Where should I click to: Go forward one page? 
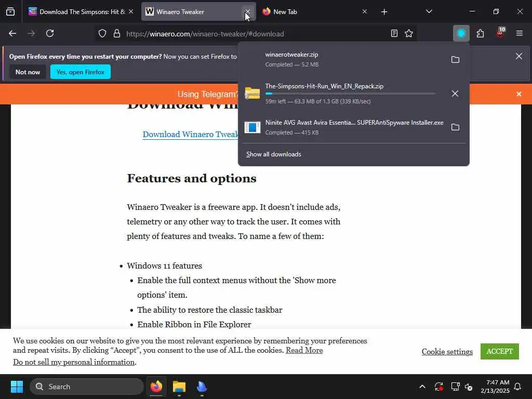tap(31, 34)
